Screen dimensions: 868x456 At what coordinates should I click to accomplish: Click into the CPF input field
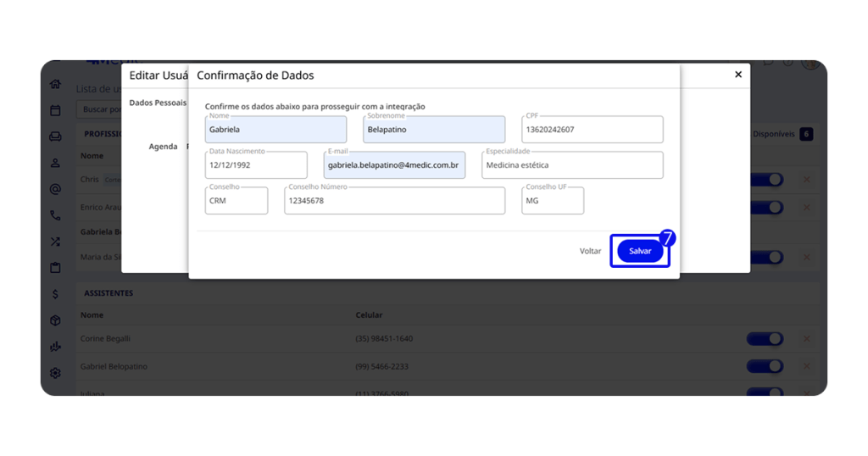[593, 130]
